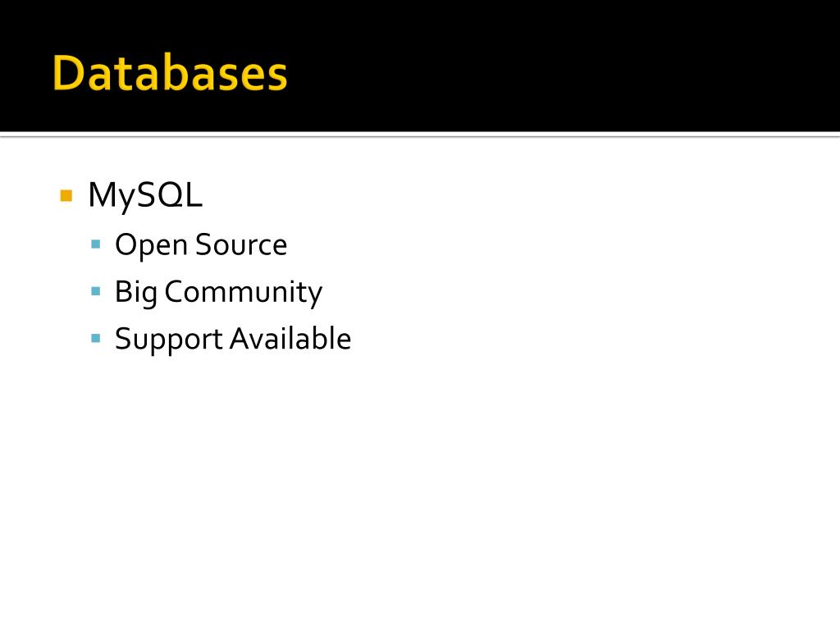Click the blue bullet before Support Available

click(96, 337)
